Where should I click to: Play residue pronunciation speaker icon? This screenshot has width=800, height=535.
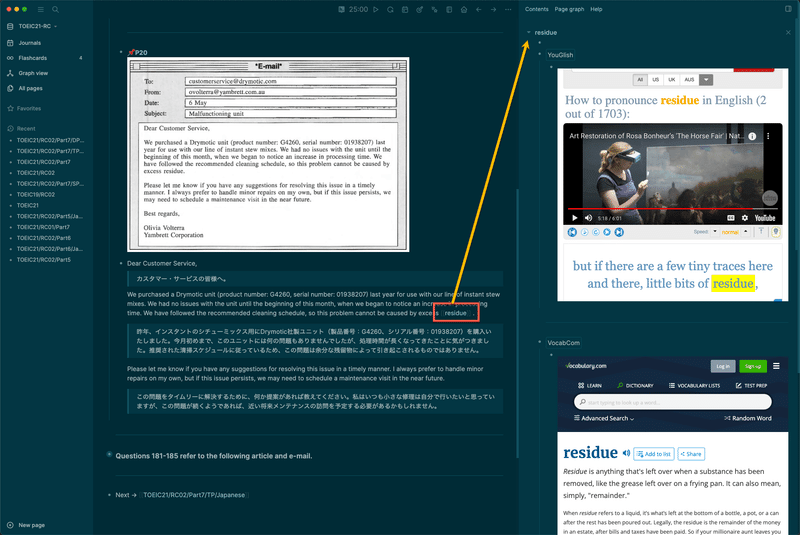[x=626, y=453]
